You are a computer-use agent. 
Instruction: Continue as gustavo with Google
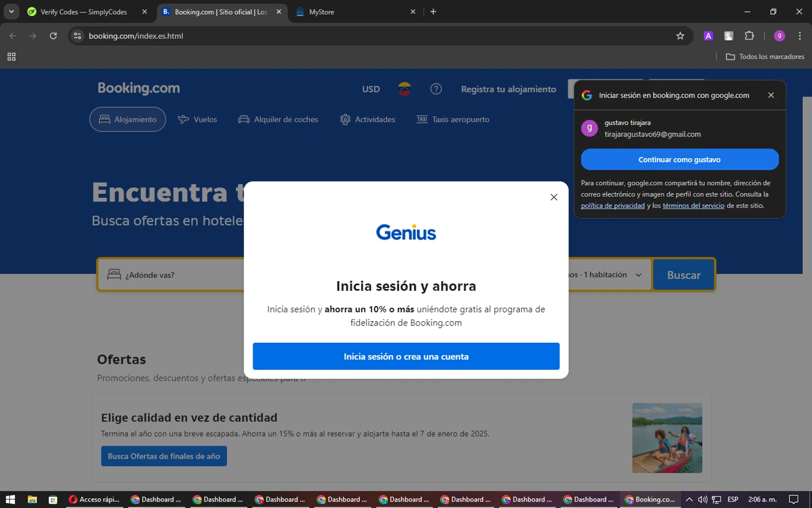tap(679, 159)
